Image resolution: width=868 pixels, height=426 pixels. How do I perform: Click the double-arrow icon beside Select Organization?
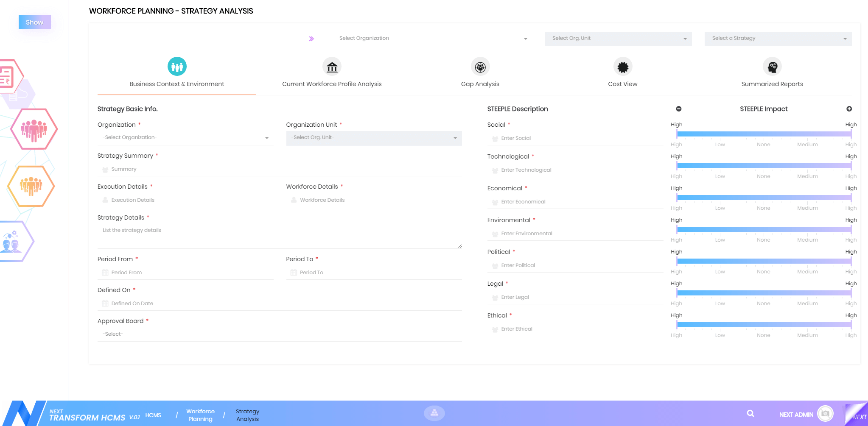point(311,39)
